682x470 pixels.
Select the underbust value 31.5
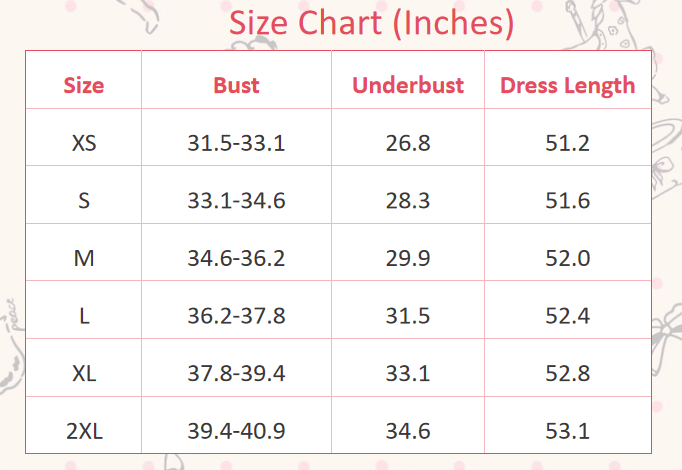pos(408,316)
